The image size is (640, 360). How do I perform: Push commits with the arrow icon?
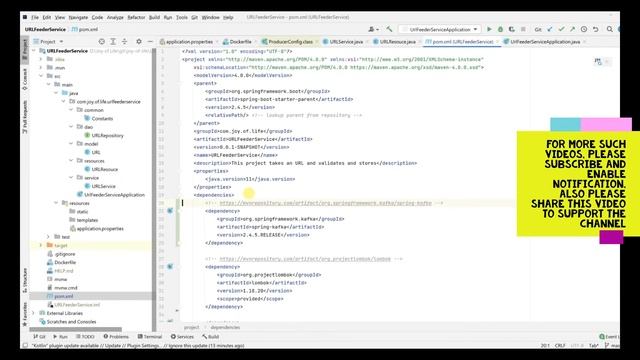(x=572, y=29)
